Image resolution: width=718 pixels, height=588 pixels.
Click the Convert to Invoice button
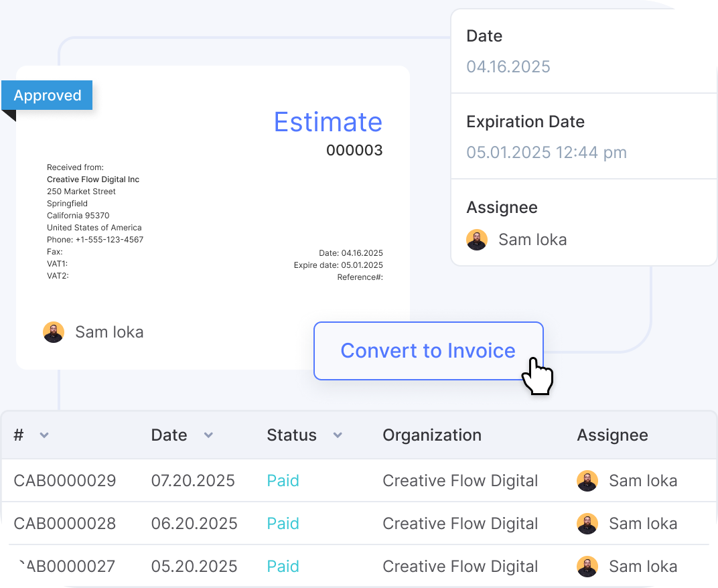click(x=428, y=351)
